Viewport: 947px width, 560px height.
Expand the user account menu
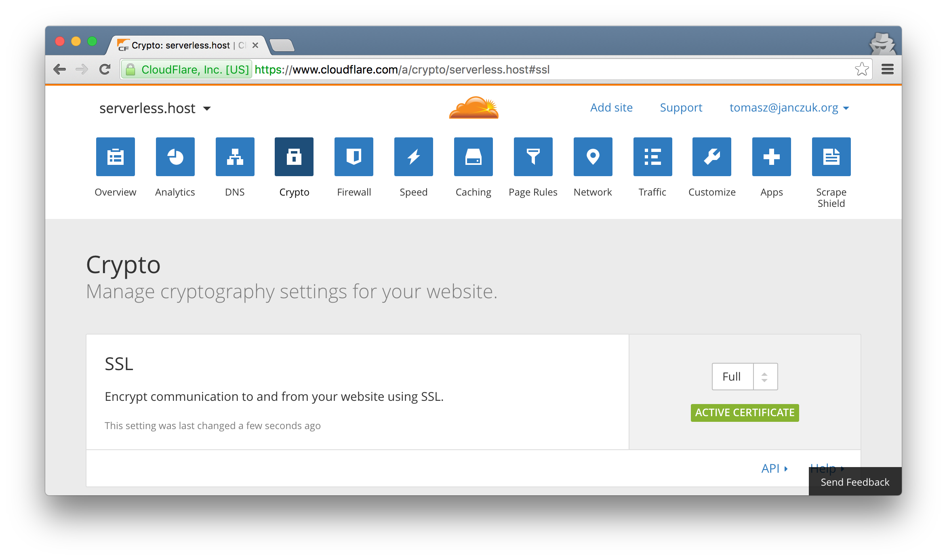tap(789, 107)
